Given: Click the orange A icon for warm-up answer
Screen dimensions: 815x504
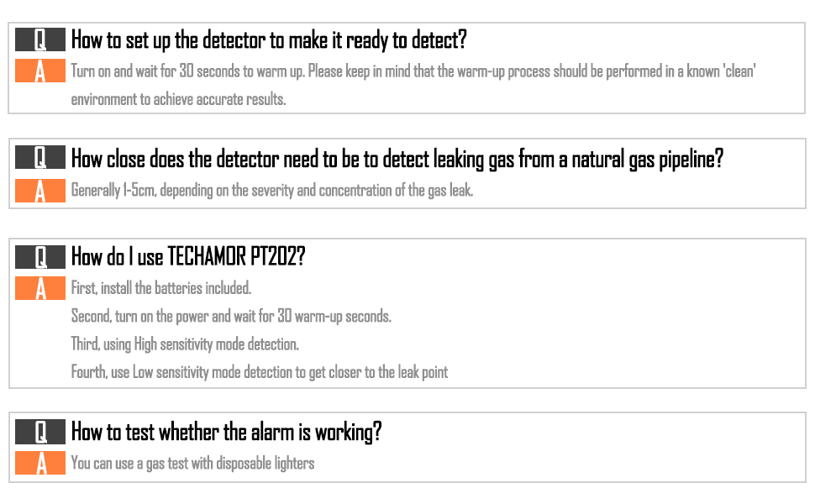Looking at the screenshot, I should [40, 71].
